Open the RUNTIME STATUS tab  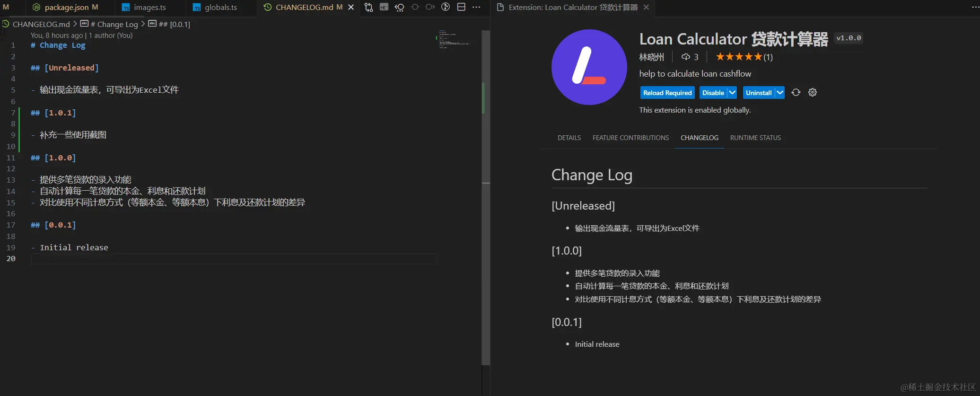pos(755,138)
